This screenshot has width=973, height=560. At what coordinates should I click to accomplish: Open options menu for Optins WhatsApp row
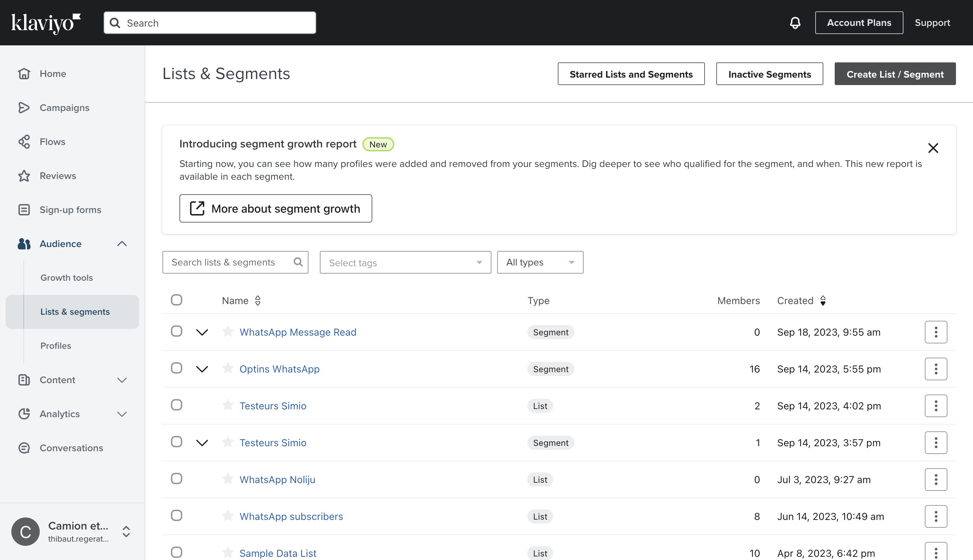pyautogui.click(x=936, y=369)
